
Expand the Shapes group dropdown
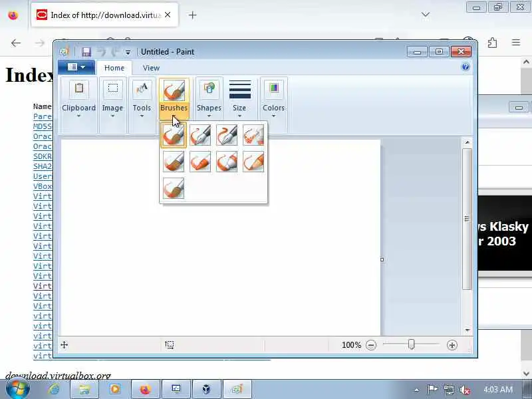click(x=209, y=116)
